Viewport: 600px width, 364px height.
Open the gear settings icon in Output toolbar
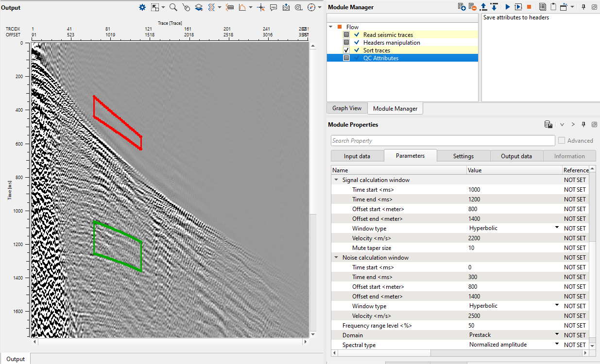click(142, 7)
